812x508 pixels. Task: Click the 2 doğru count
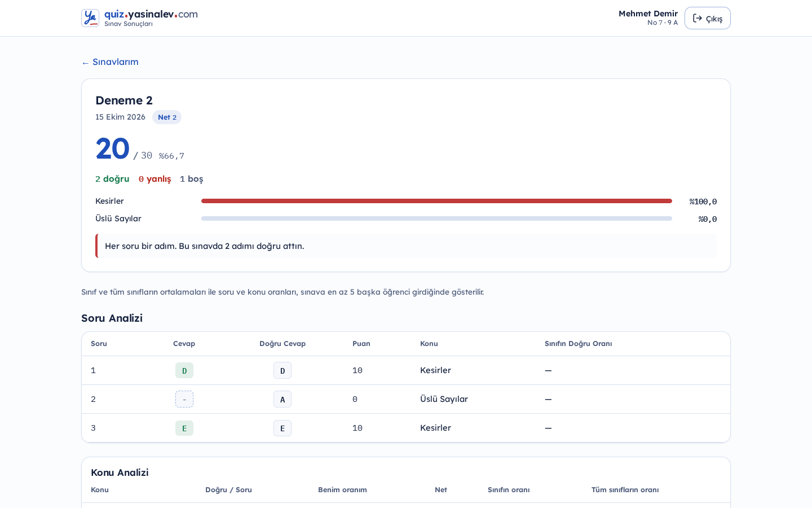coord(112,179)
